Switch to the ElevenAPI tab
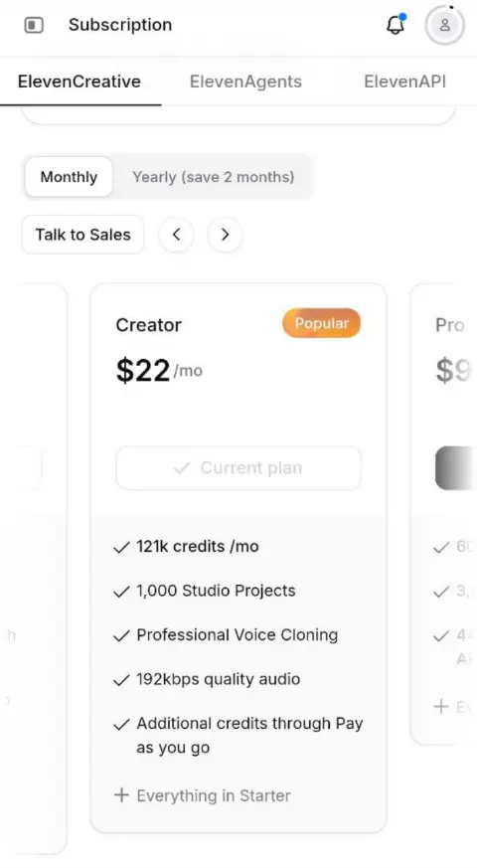The height and width of the screenshot is (868, 477). [x=404, y=82]
